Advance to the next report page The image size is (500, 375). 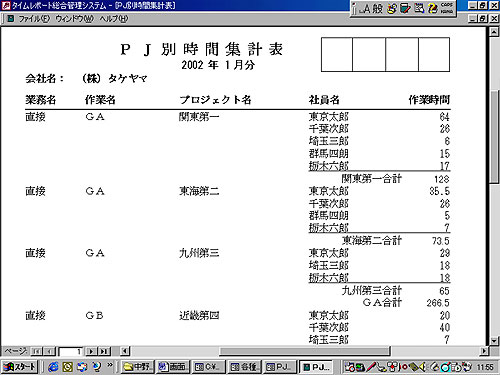pyautogui.click(x=91, y=351)
